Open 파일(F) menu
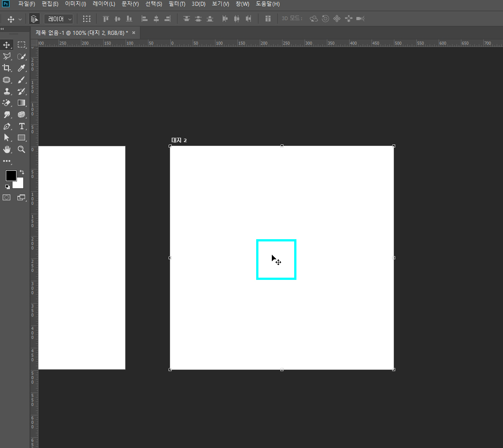This screenshot has height=448, width=503. tap(27, 4)
